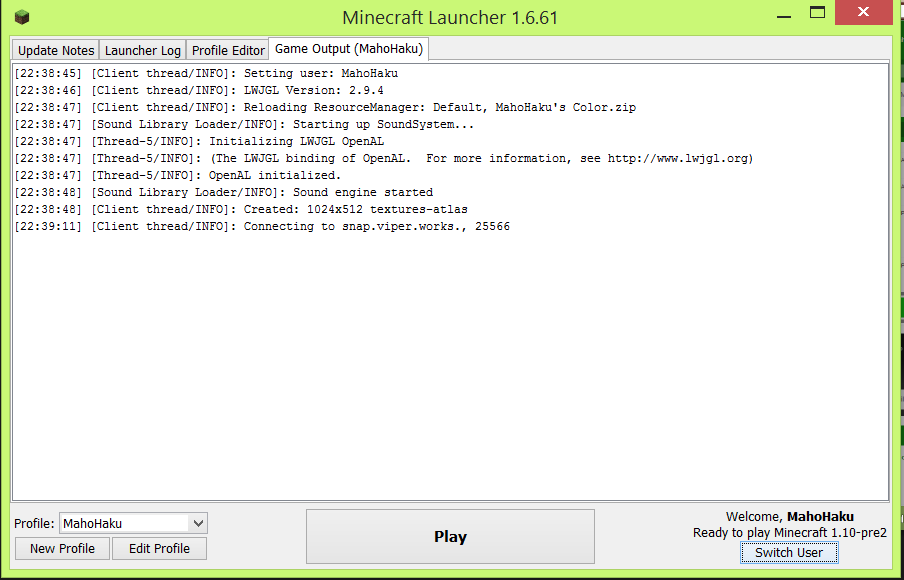
Task: Switch to the Launcher Log tab
Action: (142, 50)
